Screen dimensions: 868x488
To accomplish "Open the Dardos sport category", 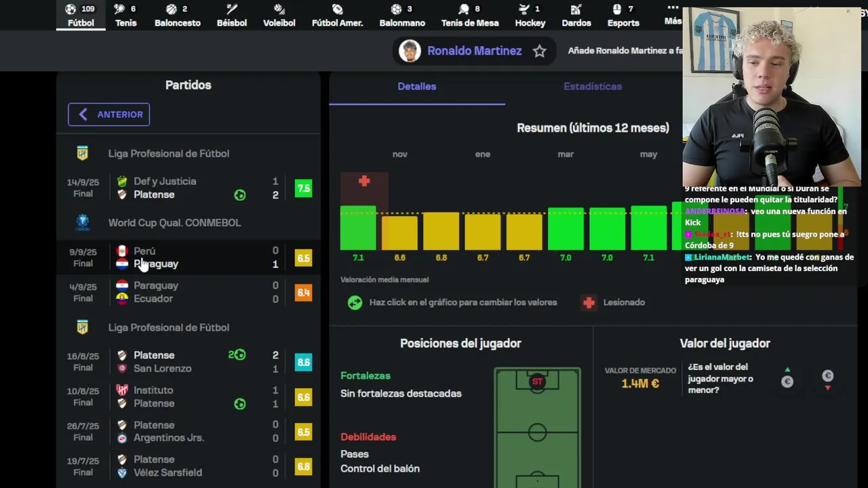I will pos(576,16).
